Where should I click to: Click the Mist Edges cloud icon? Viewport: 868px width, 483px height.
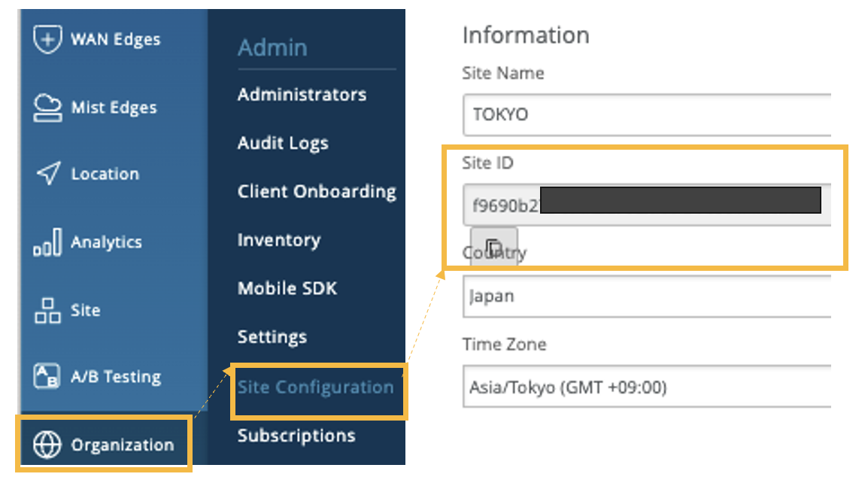[47, 108]
